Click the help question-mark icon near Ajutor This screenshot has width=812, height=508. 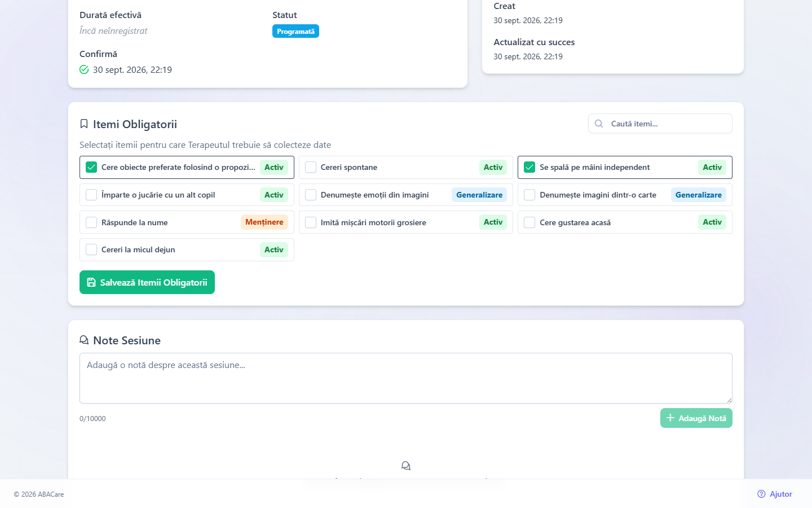pos(761,494)
